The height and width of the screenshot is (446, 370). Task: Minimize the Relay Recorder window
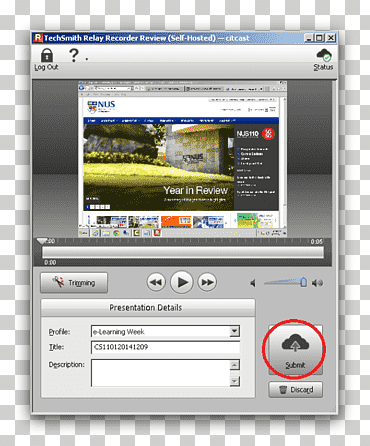[x=309, y=38]
